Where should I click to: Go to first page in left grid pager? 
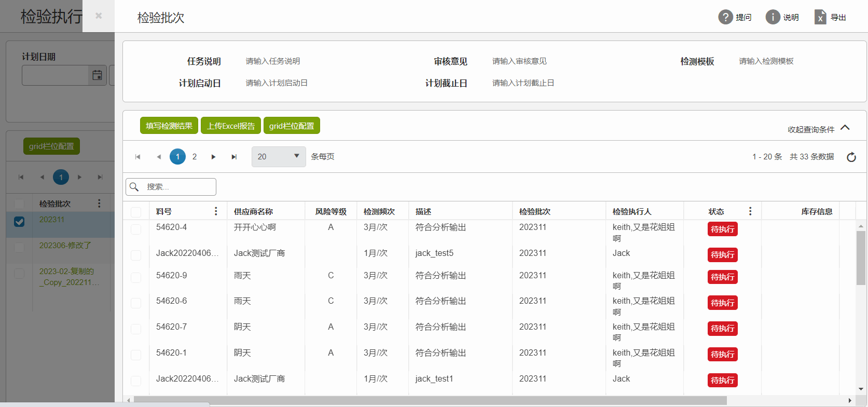tap(21, 177)
